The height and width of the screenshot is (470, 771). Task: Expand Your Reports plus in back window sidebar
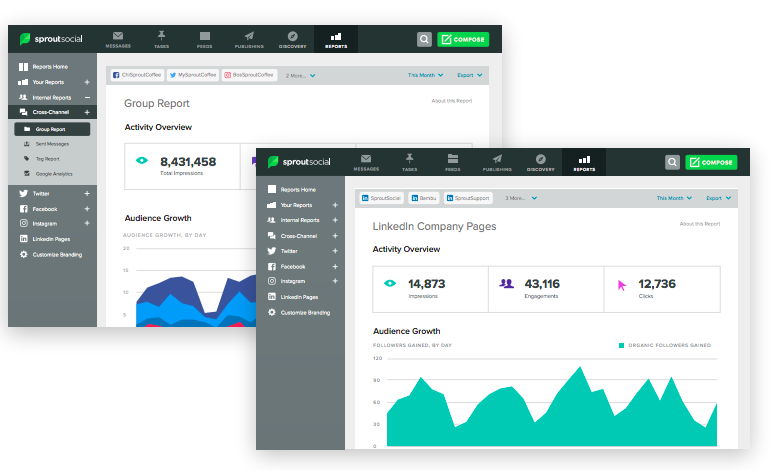click(x=87, y=82)
